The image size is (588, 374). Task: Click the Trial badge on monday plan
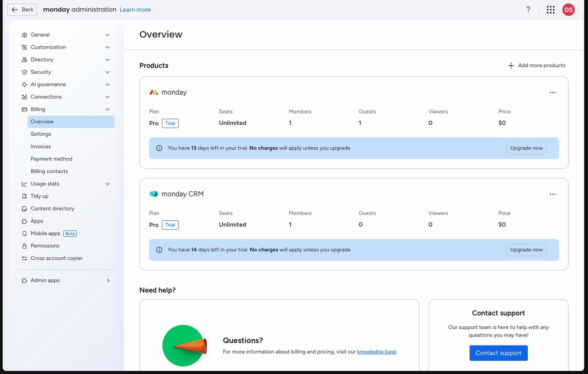click(170, 123)
